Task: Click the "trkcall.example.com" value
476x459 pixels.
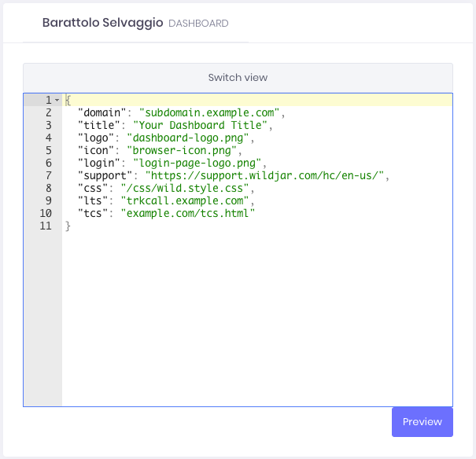Action: [185, 200]
